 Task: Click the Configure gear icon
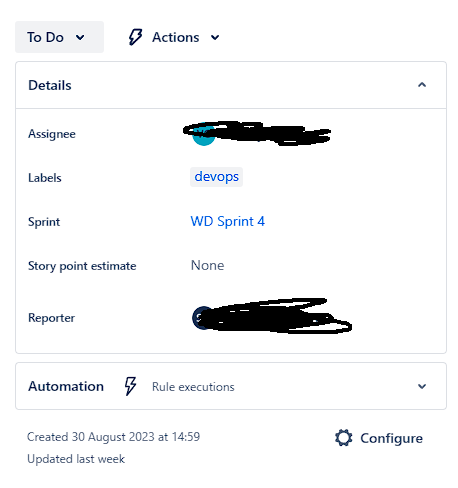tap(343, 438)
